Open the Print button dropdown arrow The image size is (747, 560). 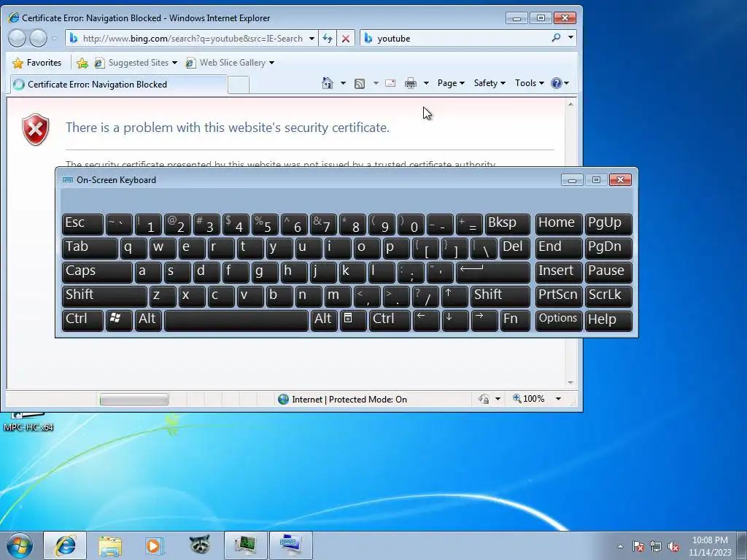coord(426,83)
